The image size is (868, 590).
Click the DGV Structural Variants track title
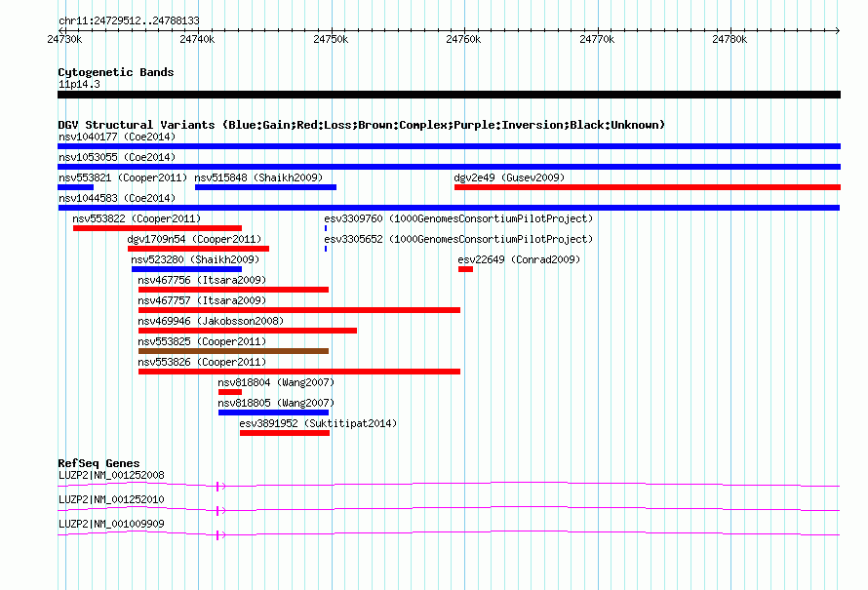pyautogui.click(x=362, y=125)
